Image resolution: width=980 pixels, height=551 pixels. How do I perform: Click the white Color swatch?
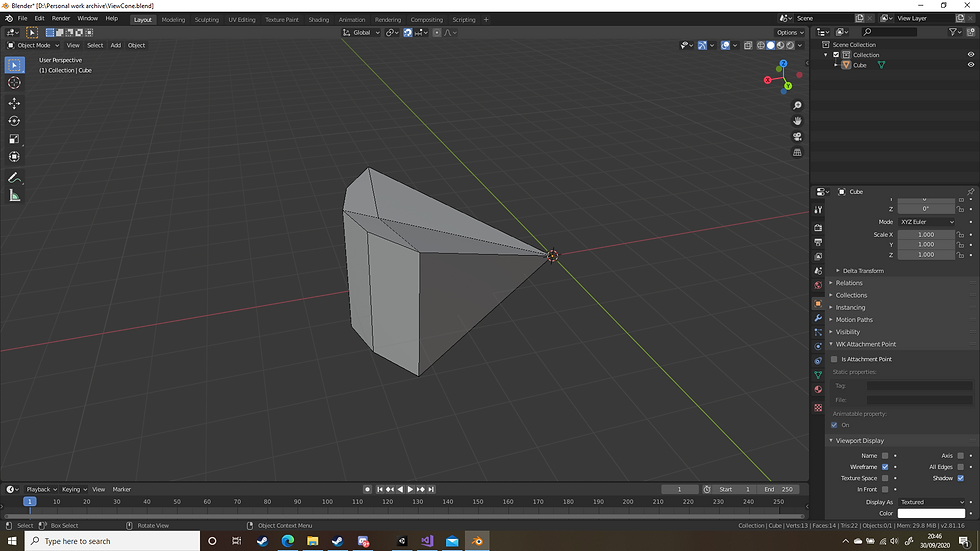[930, 513]
